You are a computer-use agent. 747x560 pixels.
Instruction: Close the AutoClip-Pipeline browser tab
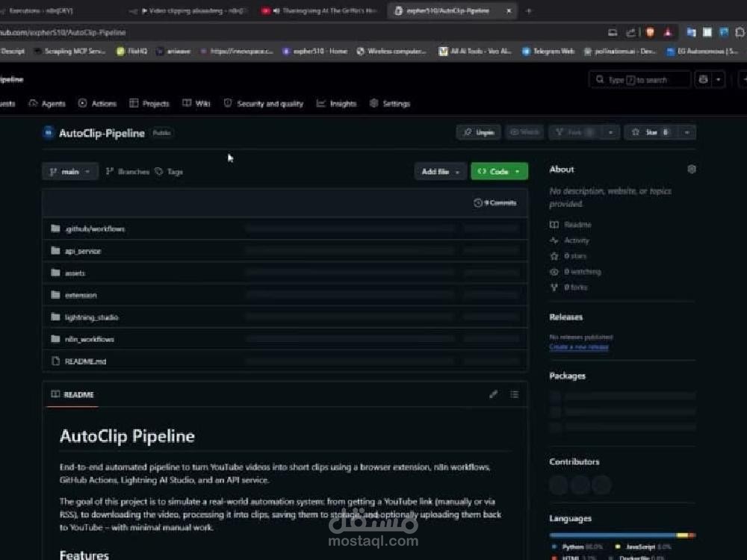509,10
